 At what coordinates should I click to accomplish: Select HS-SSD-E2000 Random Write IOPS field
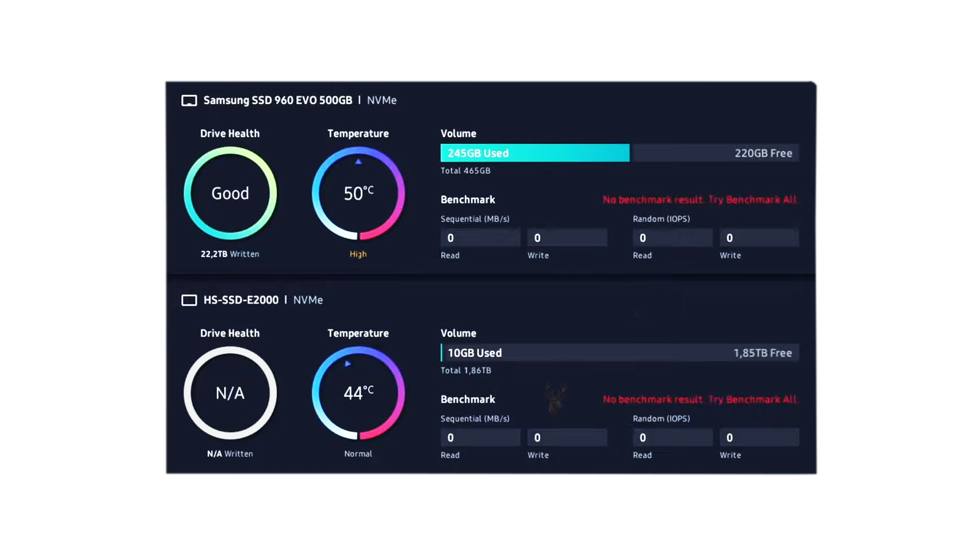click(759, 437)
